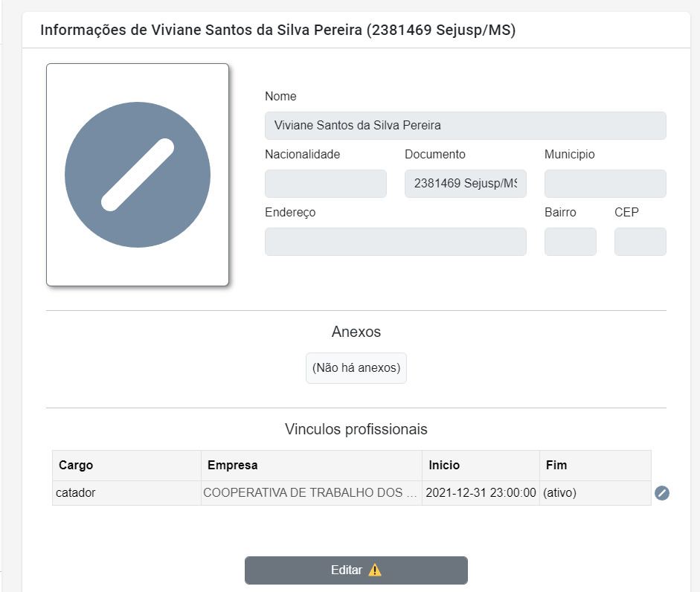Click the (Não há anexos) button

coord(356,367)
